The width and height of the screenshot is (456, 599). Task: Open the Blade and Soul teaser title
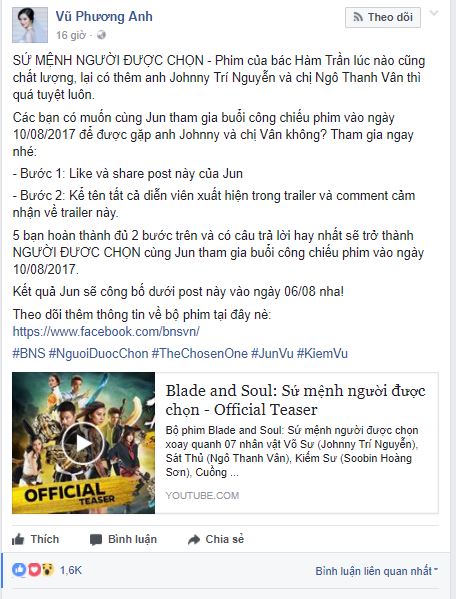pyautogui.click(x=295, y=400)
